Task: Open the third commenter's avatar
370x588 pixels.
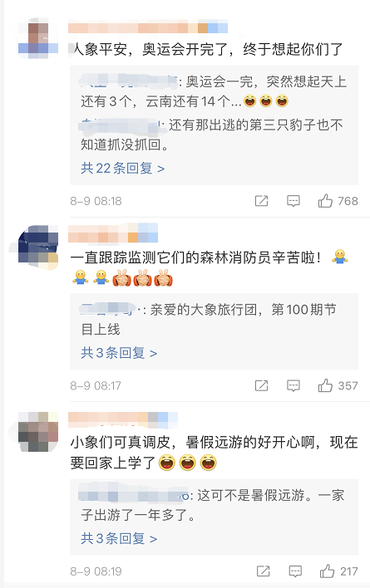Action: point(38,431)
